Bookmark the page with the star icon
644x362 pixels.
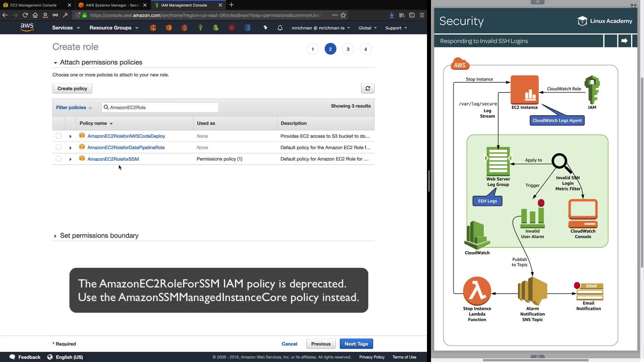[343, 15]
